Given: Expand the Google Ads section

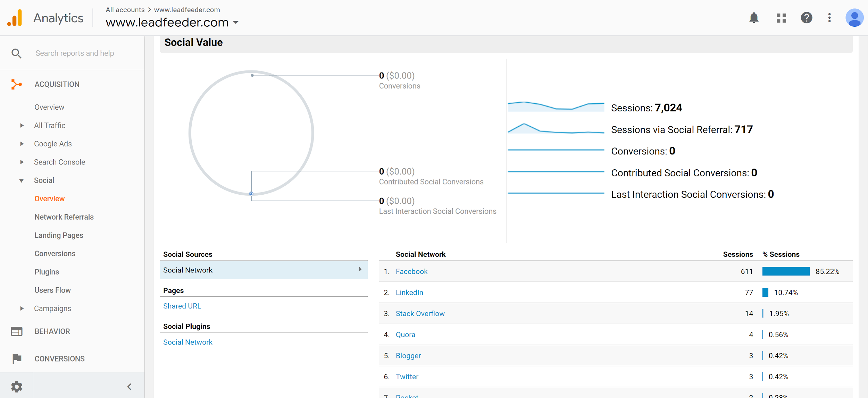Looking at the screenshot, I should [x=22, y=144].
